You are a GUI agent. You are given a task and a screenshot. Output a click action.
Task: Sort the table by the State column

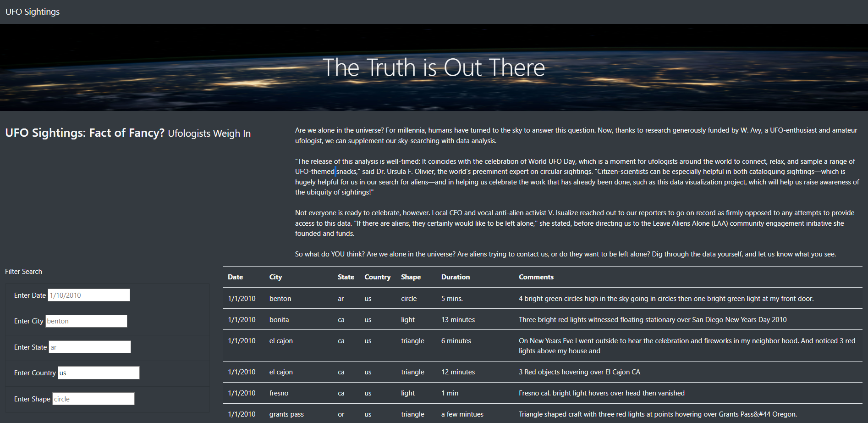pos(346,277)
